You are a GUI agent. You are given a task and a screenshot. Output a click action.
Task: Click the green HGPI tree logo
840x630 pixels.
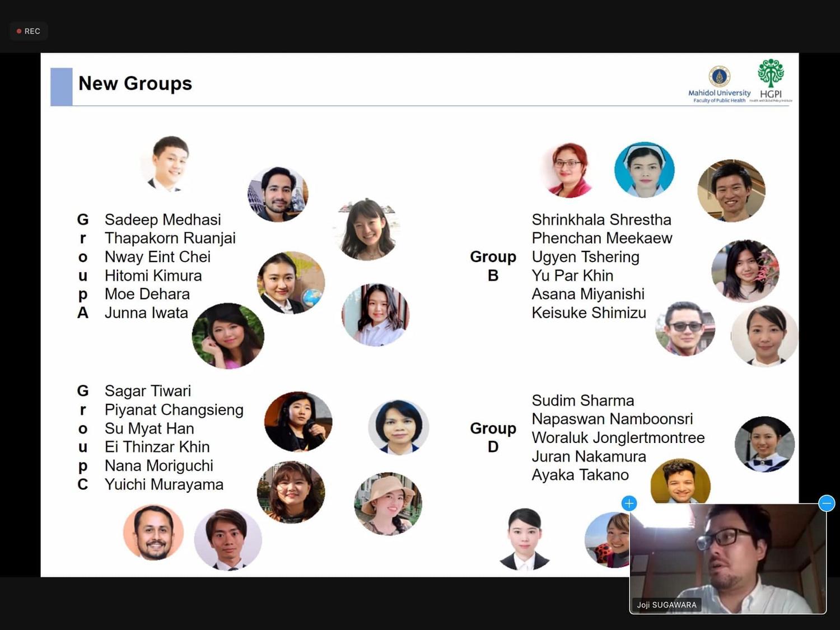(771, 80)
